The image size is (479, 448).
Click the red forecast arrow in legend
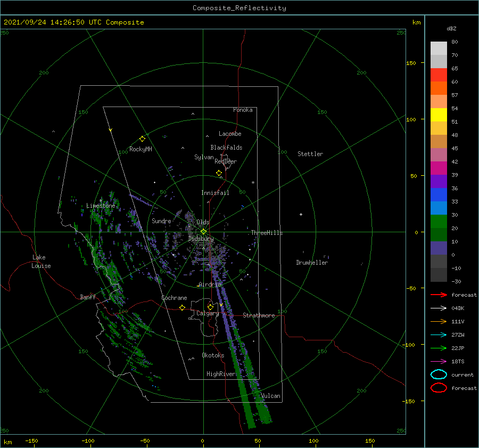click(439, 295)
